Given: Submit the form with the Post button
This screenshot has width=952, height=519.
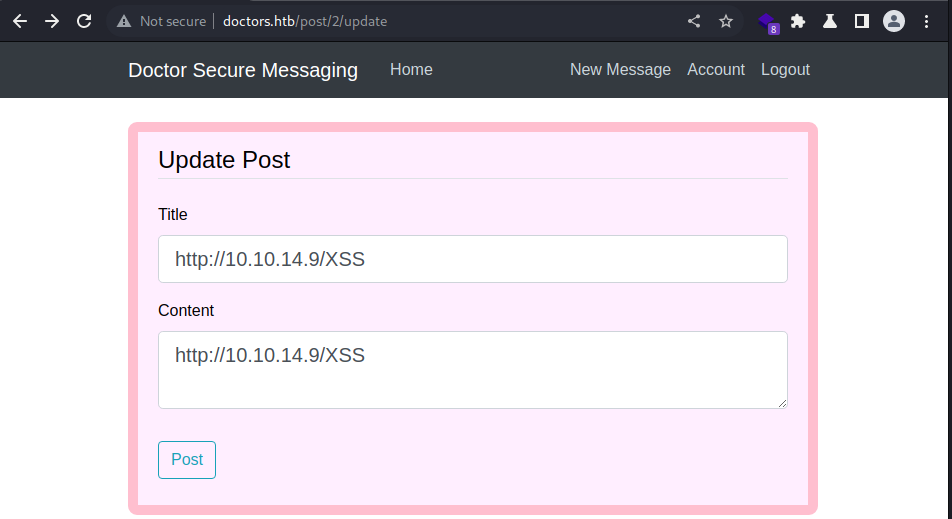Looking at the screenshot, I should [x=187, y=460].
